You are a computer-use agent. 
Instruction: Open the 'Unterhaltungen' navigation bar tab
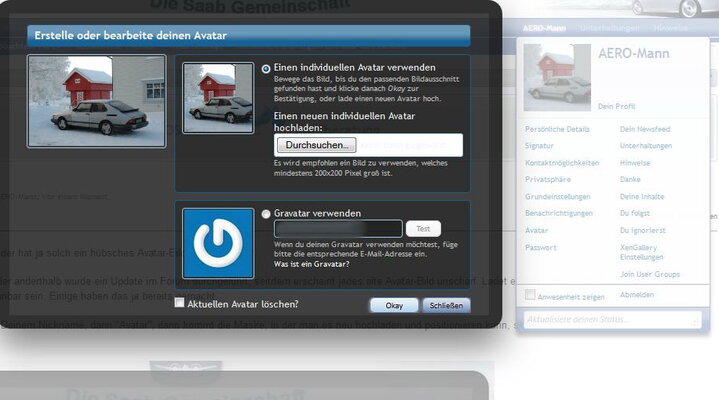pos(609,28)
